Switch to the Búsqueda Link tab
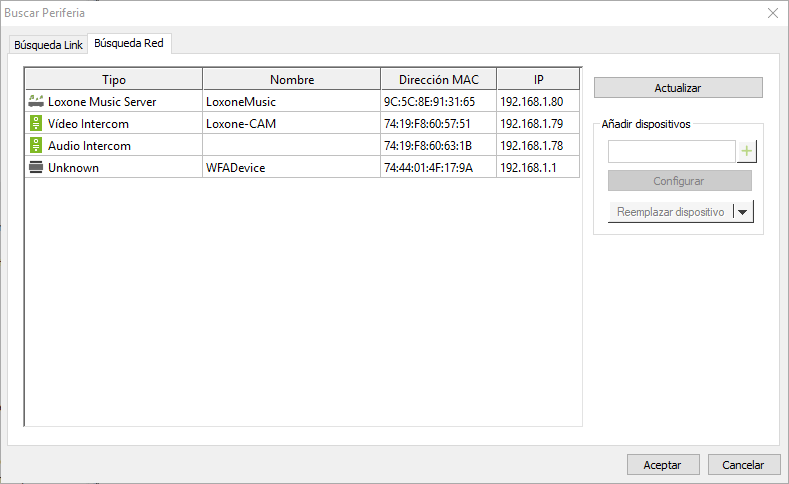 48,45
